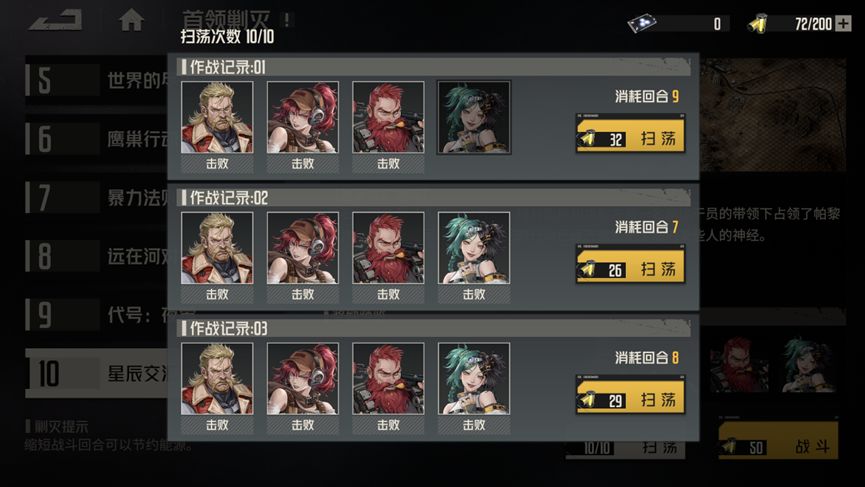Go to the home screen icon

pyautogui.click(x=131, y=21)
